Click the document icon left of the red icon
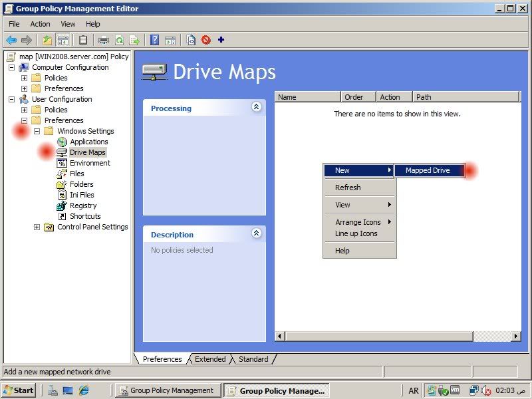This screenshot has width=532, height=399. 191,40
